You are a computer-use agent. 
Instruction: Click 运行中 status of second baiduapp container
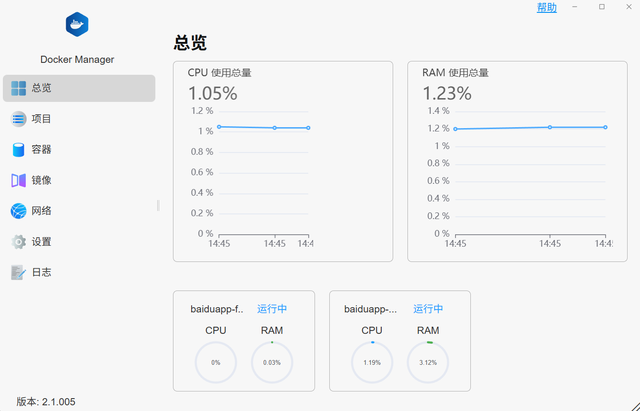(428, 309)
